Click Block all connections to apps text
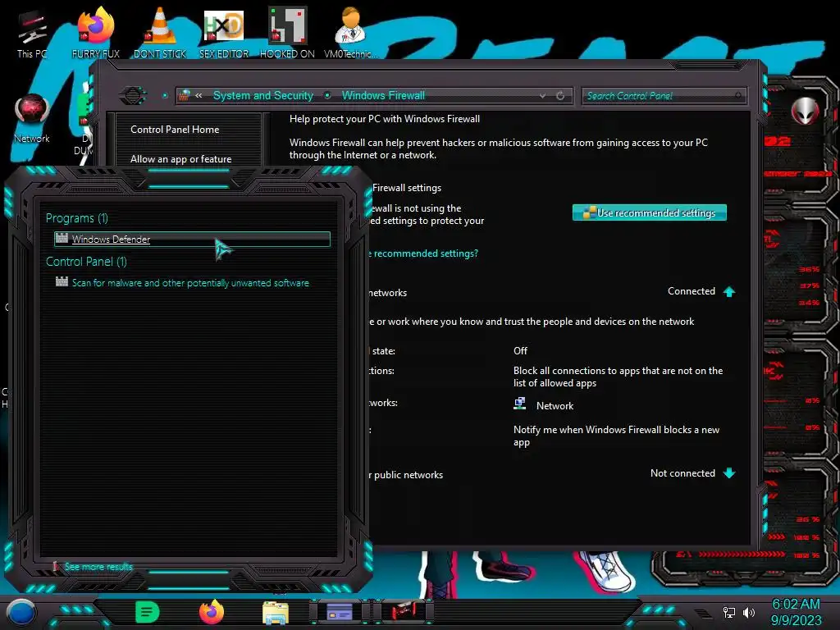 pyautogui.click(x=618, y=377)
